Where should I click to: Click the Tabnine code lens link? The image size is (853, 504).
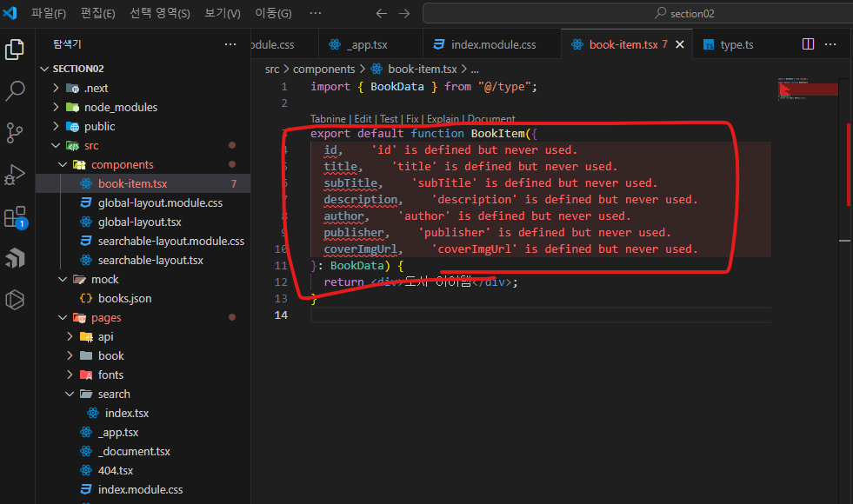coord(328,118)
